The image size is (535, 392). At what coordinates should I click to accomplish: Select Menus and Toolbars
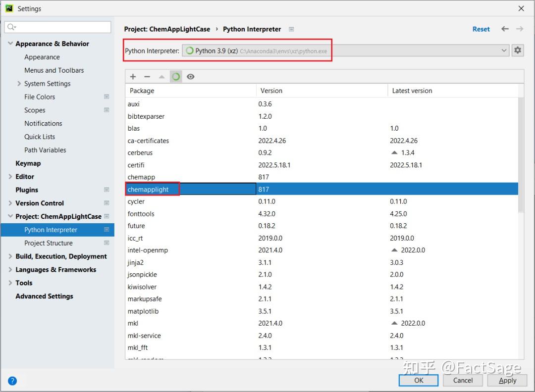(54, 70)
